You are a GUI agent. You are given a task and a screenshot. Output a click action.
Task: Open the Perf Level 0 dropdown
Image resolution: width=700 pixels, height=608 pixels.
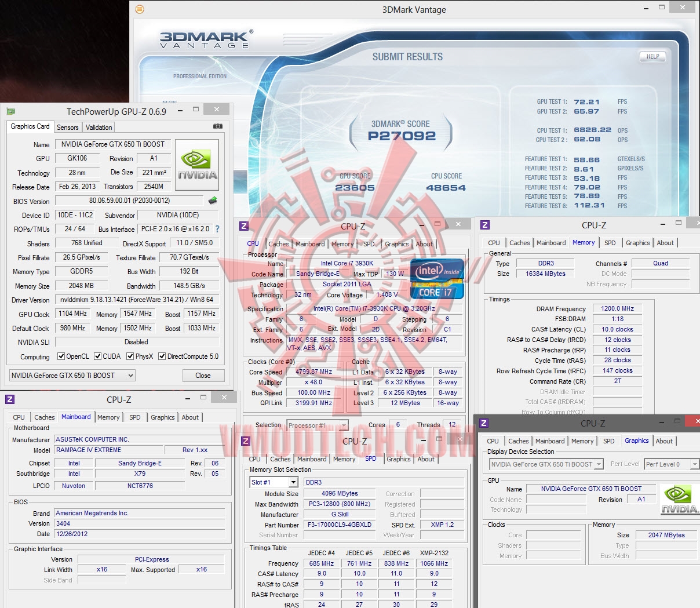click(672, 464)
